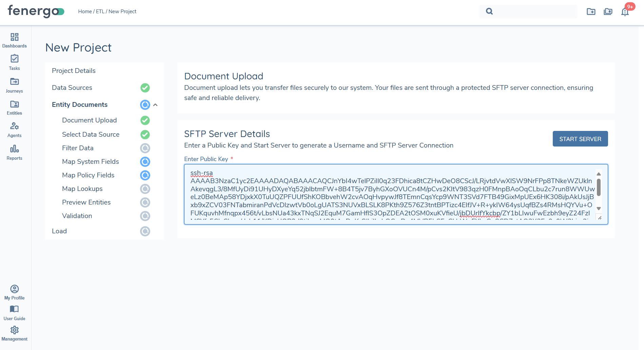Image resolution: width=644 pixels, height=350 pixels.
Task: Go to Home via the breadcrumb
Action: click(85, 11)
